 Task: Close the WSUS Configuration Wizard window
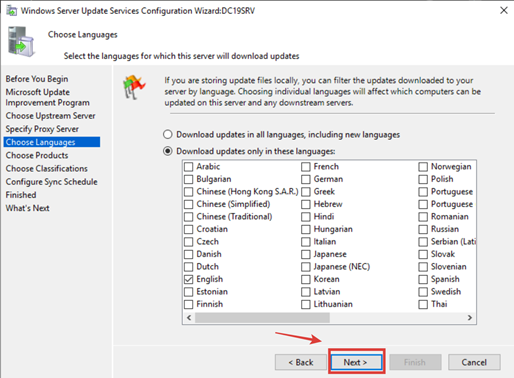coord(504,10)
